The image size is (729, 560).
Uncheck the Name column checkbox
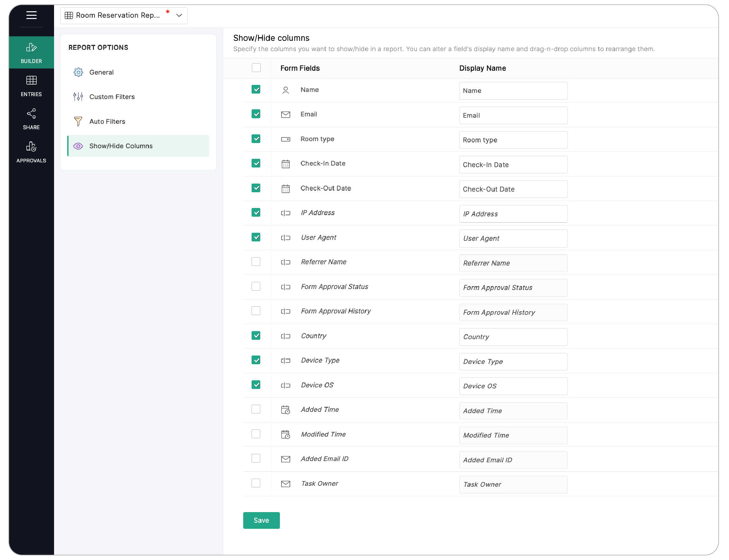(256, 89)
